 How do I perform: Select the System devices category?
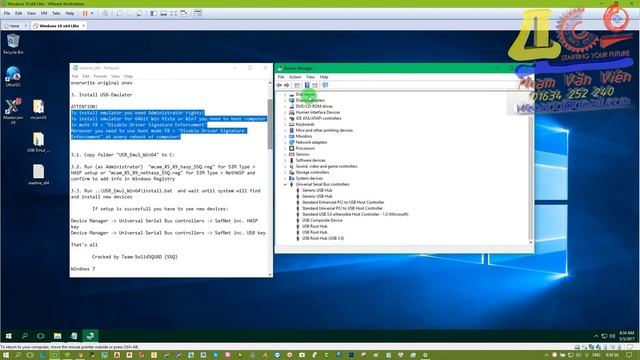point(309,178)
